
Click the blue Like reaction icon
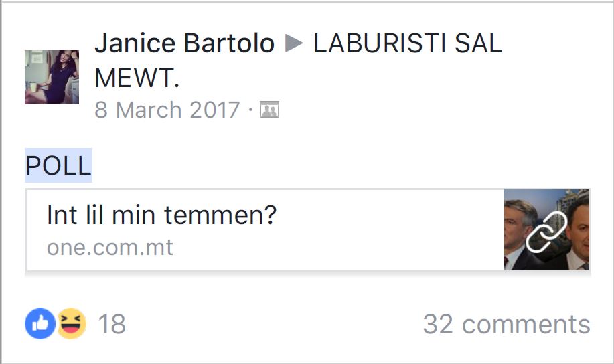pyautogui.click(x=40, y=324)
